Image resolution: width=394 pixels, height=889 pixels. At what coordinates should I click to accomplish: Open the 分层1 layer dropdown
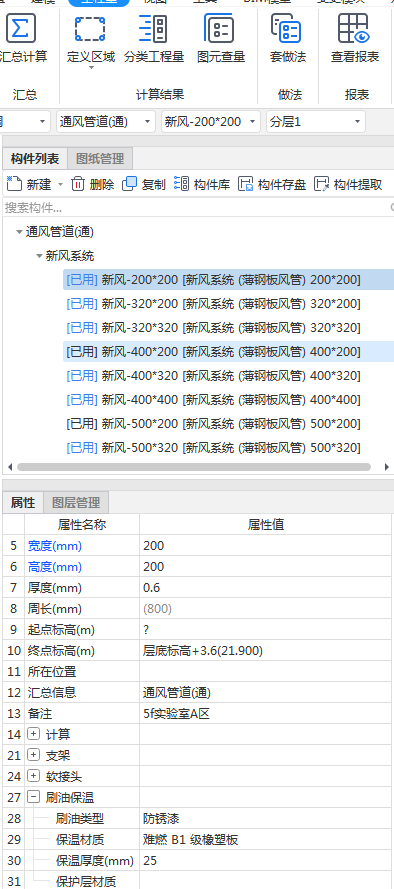(315, 121)
